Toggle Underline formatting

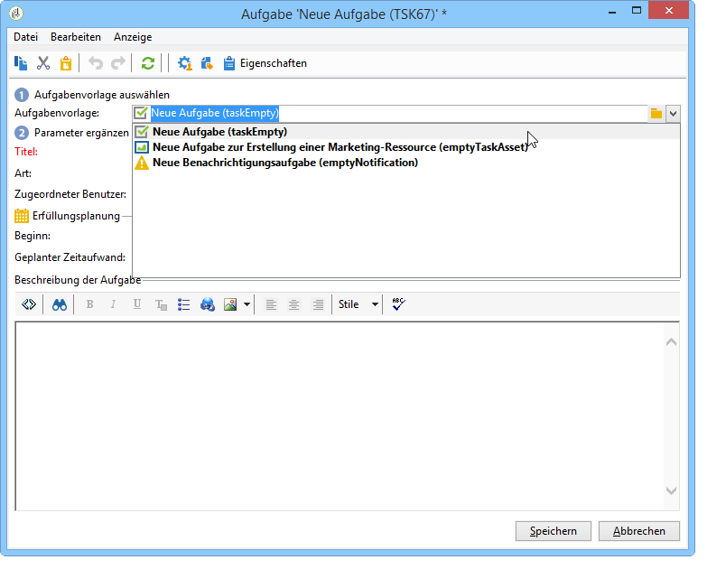(137, 304)
